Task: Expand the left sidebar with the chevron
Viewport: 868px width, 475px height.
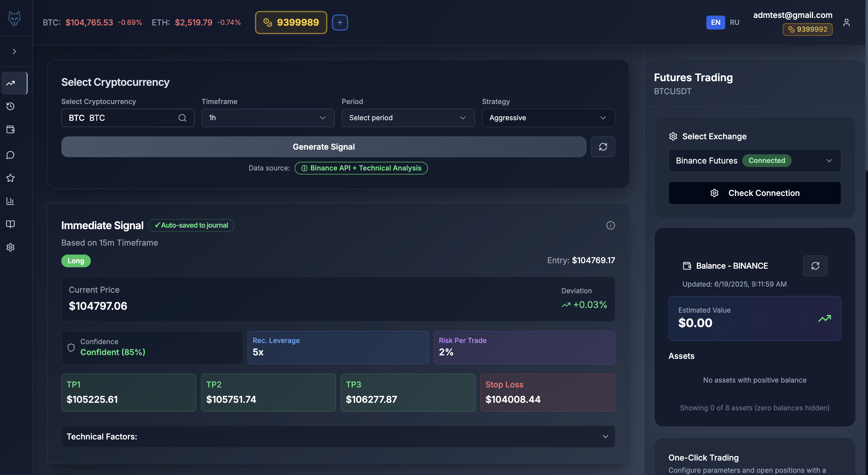Action: click(x=14, y=51)
